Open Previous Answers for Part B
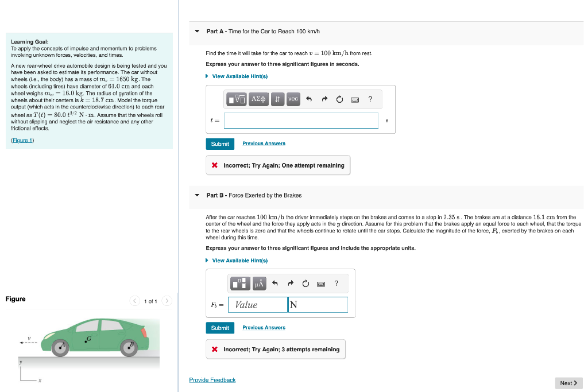The height and width of the screenshot is (392, 588). tap(264, 327)
